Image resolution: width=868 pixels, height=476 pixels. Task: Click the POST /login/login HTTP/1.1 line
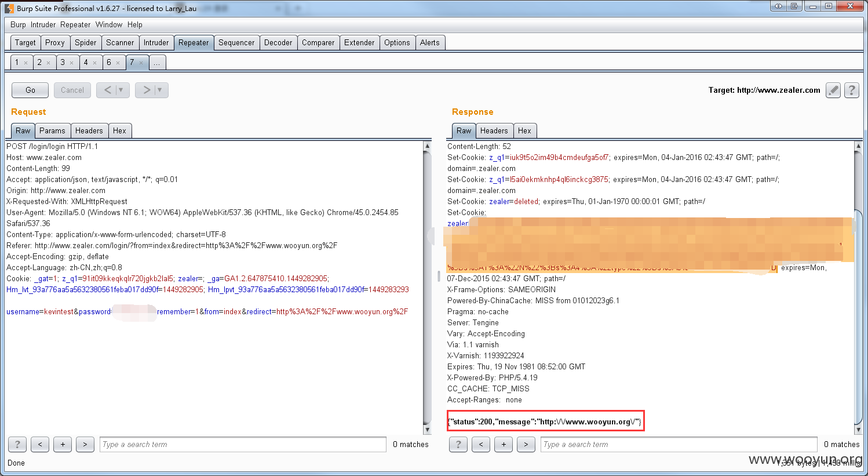52,146
